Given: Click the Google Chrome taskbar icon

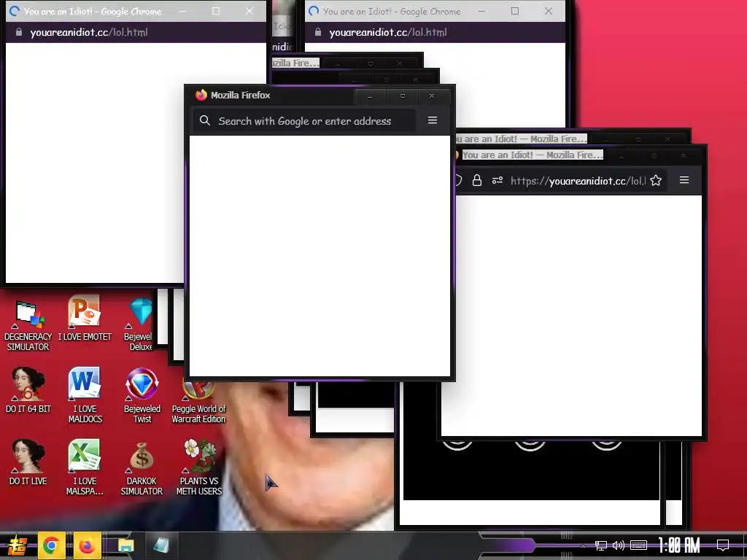Looking at the screenshot, I should pyautogui.click(x=51, y=545).
